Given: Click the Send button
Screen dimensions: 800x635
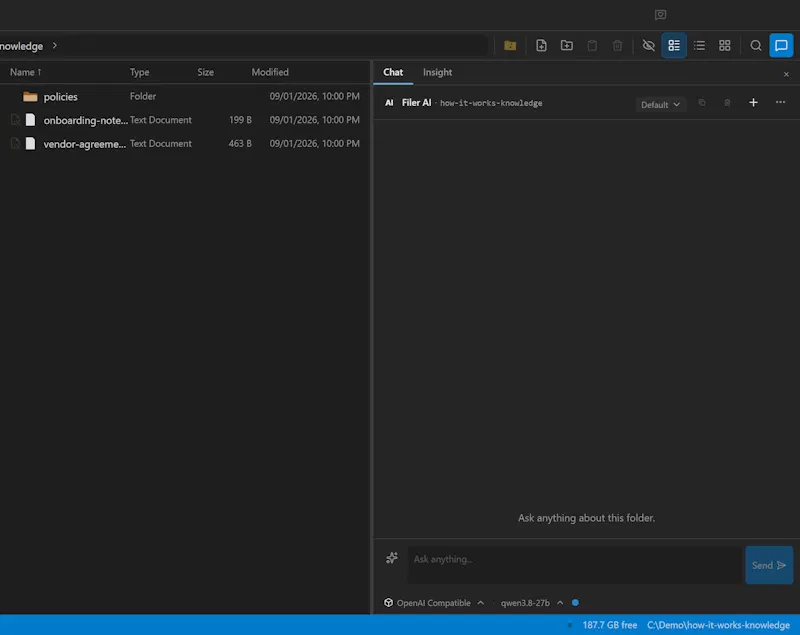Looking at the screenshot, I should [x=769, y=565].
